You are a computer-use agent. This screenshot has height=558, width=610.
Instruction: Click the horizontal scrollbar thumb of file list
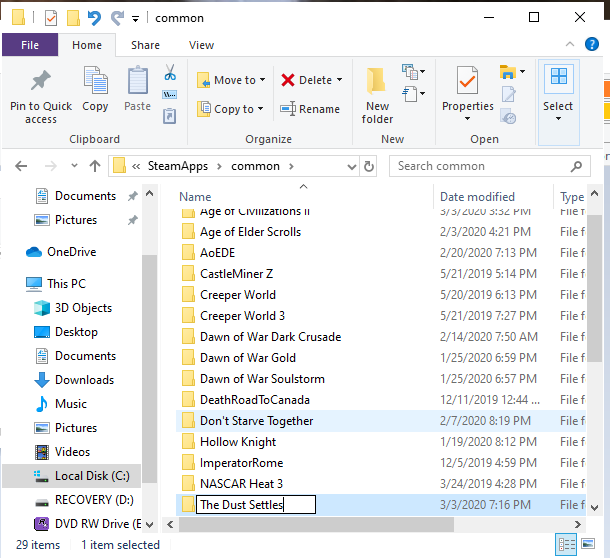pos(316,524)
